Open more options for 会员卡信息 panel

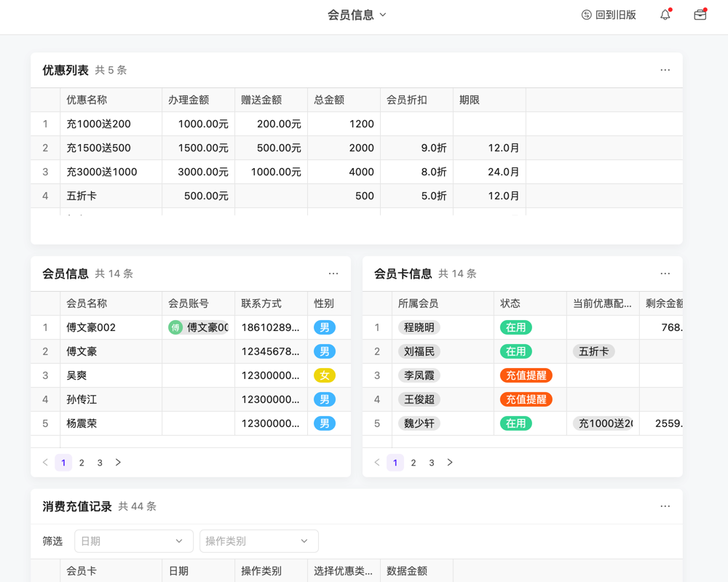665,274
